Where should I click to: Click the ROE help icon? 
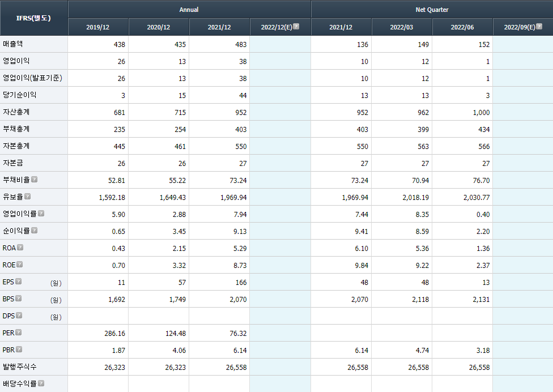click(20, 265)
